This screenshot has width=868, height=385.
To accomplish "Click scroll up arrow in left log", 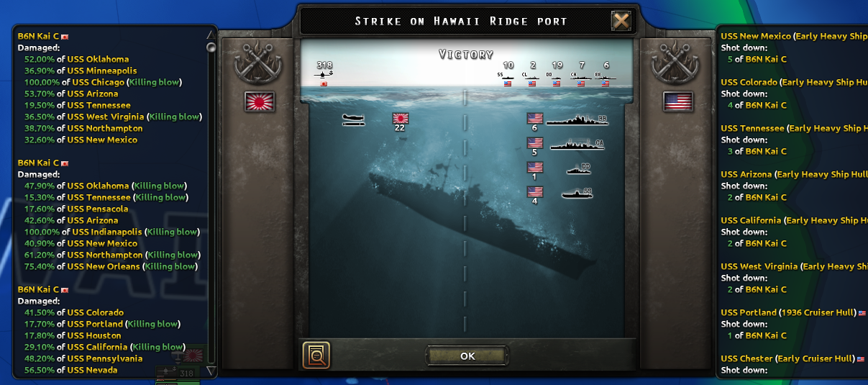I will [x=211, y=34].
